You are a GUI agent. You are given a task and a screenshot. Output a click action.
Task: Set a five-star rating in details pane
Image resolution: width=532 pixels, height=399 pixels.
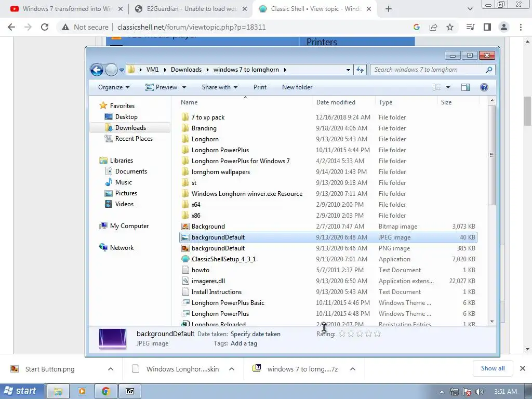377,334
